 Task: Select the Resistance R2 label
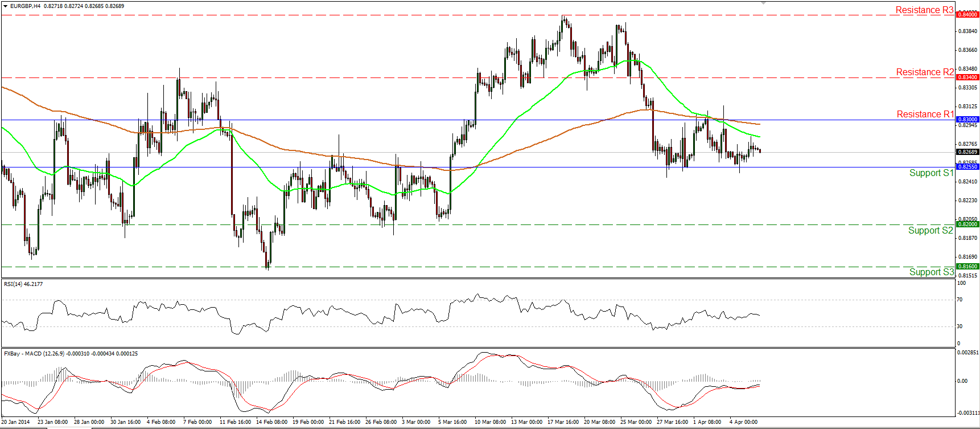coord(925,72)
